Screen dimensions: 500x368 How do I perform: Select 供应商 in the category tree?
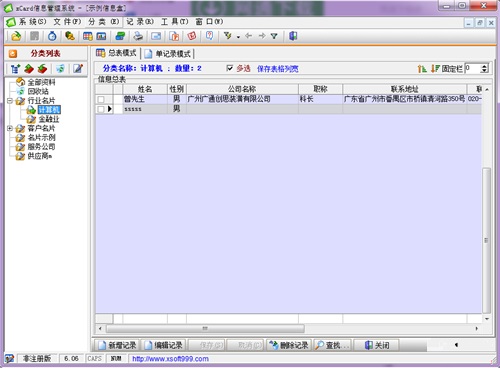tap(40, 156)
